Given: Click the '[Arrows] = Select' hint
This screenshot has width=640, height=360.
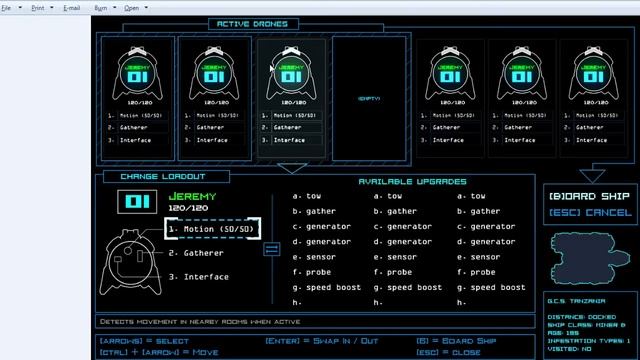Looking at the screenshot, I should (144, 341).
